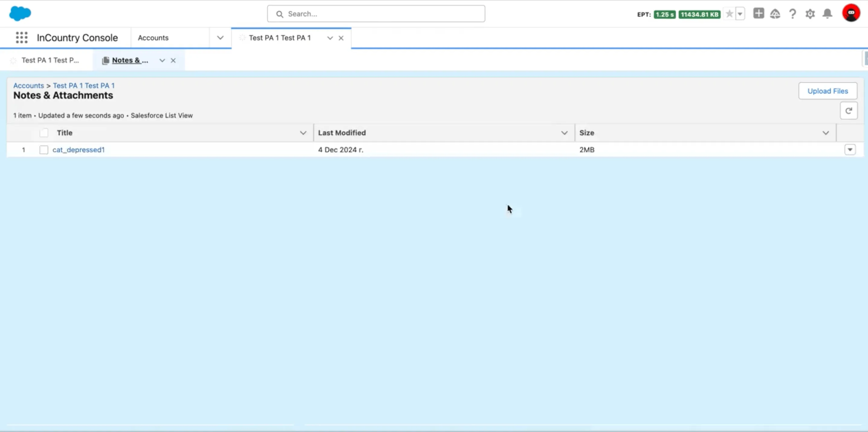
Task: Open row actions for cat_depressed1
Action: (850, 150)
